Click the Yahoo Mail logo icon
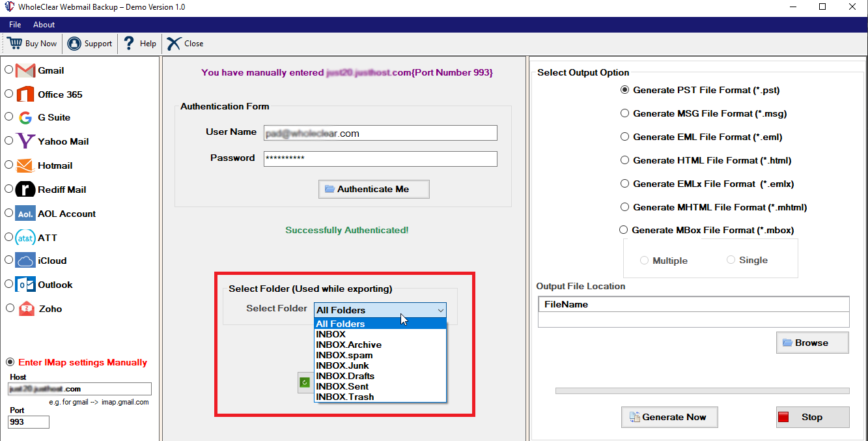 coord(25,141)
